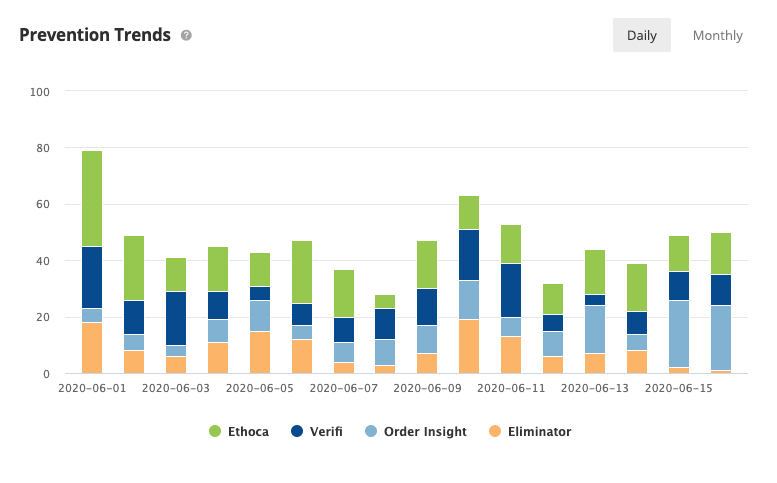Switch to the Daily view tab
The width and height of the screenshot is (777, 483).
click(x=642, y=35)
